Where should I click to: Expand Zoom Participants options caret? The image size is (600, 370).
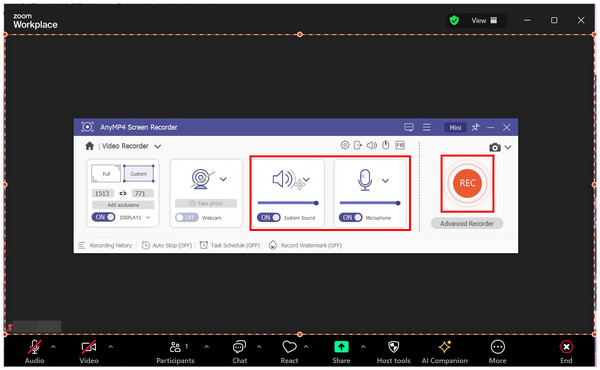(207, 347)
